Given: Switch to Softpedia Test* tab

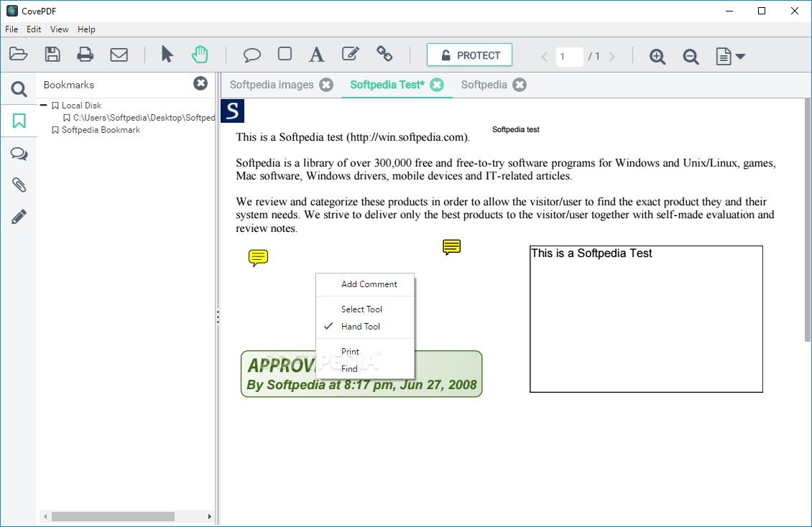Looking at the screenshot, I should (x=387, y=85).
